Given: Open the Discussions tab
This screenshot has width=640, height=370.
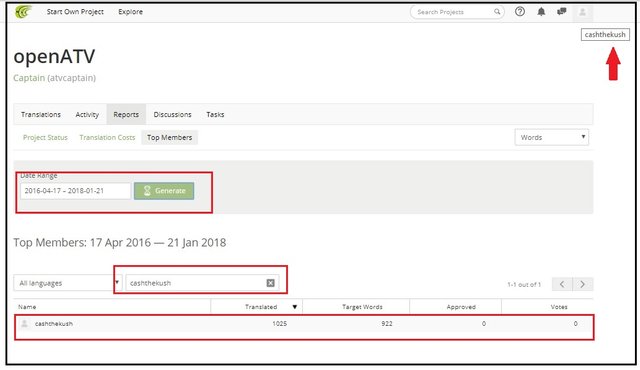Looking at the screenshot, I should tap(172, 115).
